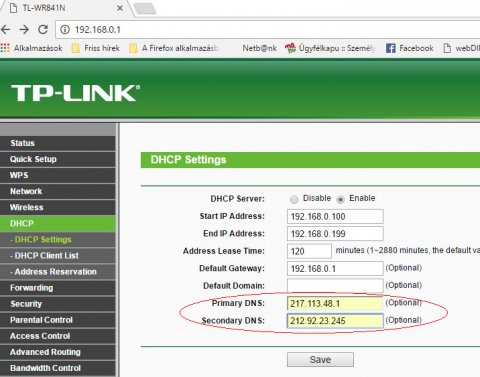480x377 pixels.
Task: Open the Netb@nk bookmark
Action: 259,48
